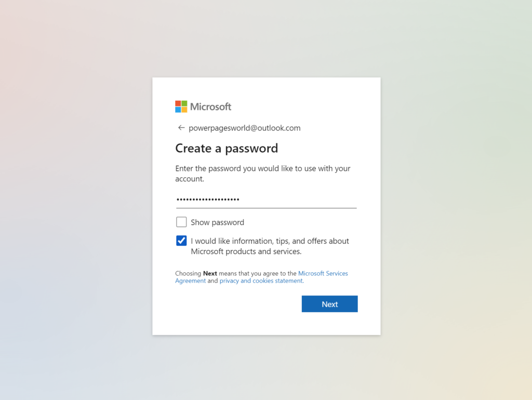This screenshot has height=400, width=532.
Task: Uncheck the information, tips, and offers checkbox
Action: pos(181,241)
